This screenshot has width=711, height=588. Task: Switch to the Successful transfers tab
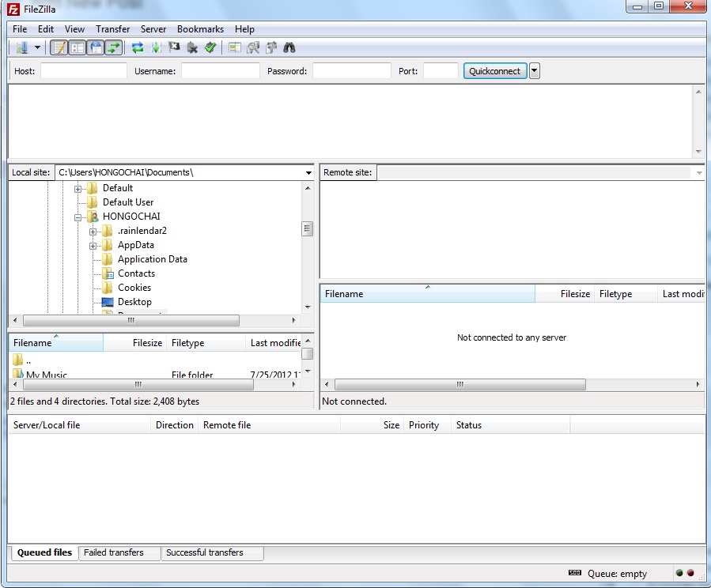[x=212, y=552]
